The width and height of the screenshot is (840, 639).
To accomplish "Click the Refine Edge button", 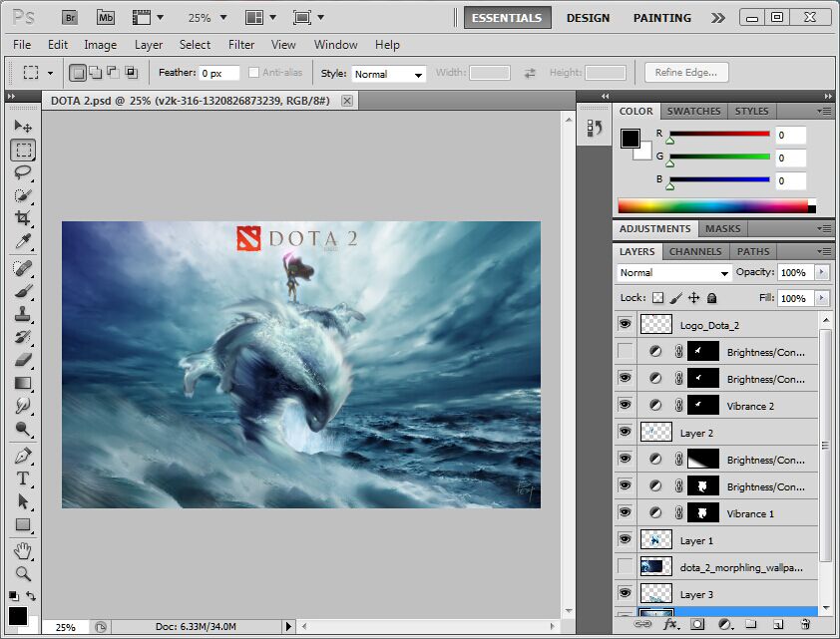I will 685,72.
